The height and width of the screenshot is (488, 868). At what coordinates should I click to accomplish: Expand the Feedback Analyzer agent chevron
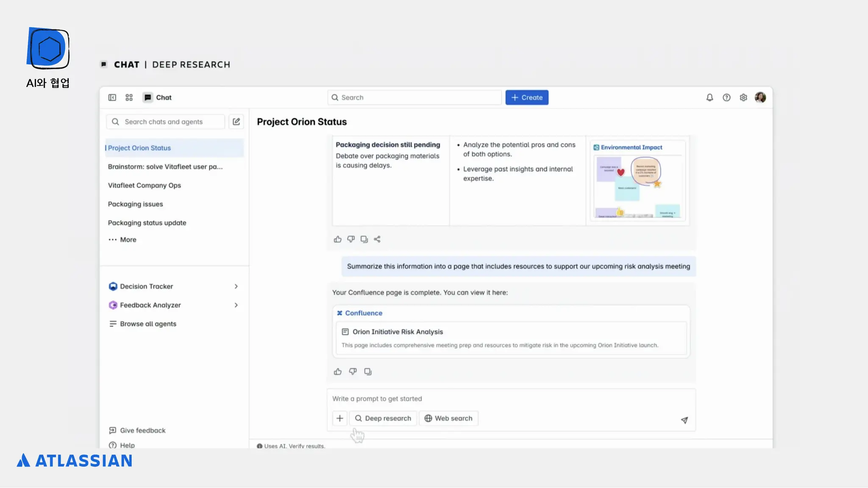click(236, 305)
